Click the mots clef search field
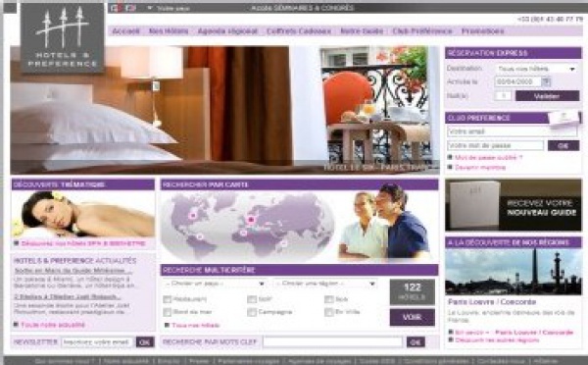This screenshot has width=588, height=365. click(332, 342)
